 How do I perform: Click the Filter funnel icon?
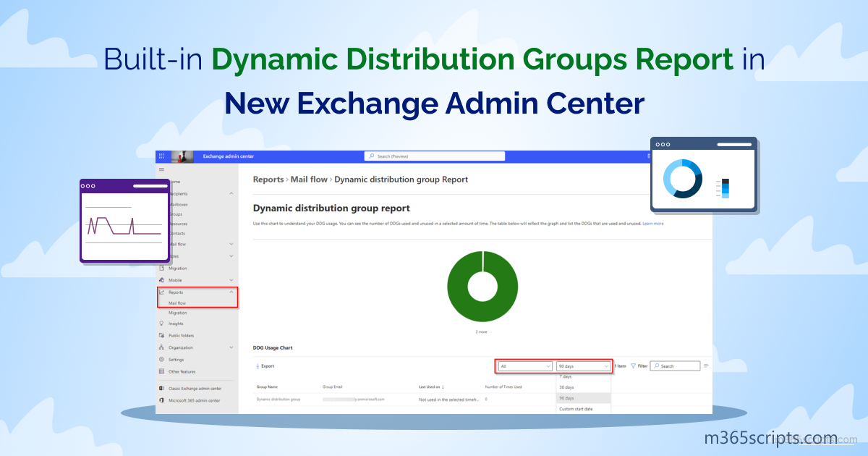point(634,366)
